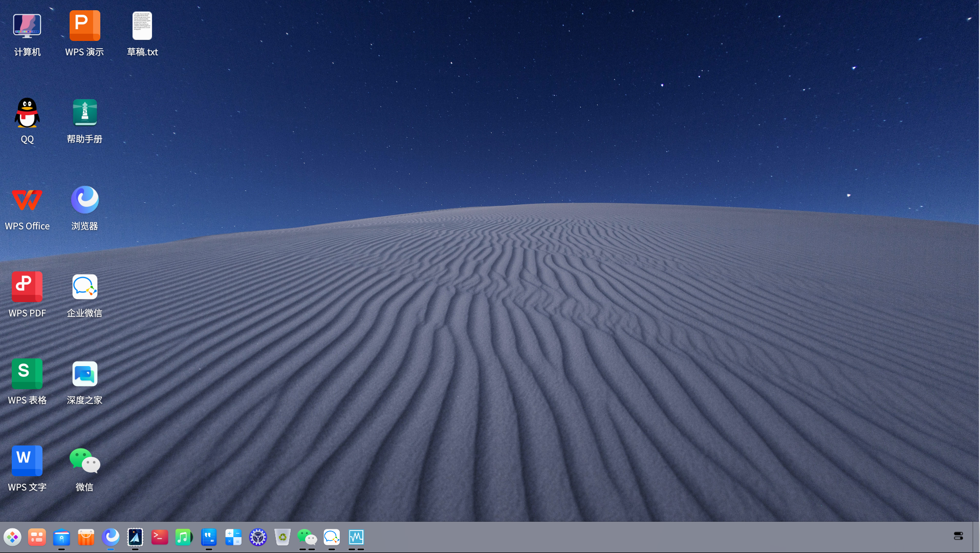Viewport: 980px width, 553px height.
Task: Open the file manager from the dock
Action: (61, 537)
